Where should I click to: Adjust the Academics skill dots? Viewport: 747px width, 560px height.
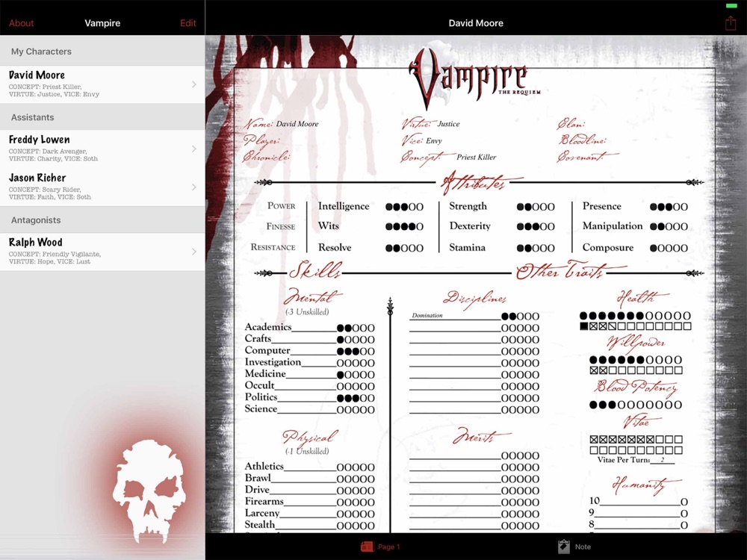point(356,328)
